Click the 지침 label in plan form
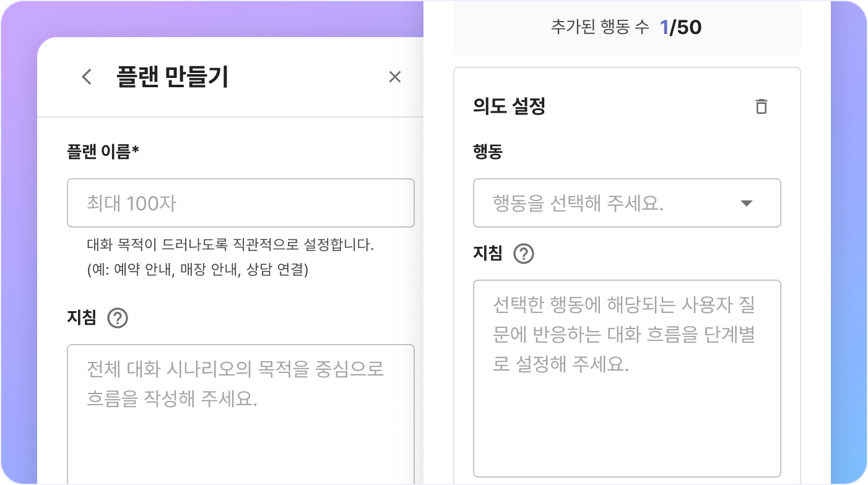This screenshot has height=485, width=868. coord(82,318)
